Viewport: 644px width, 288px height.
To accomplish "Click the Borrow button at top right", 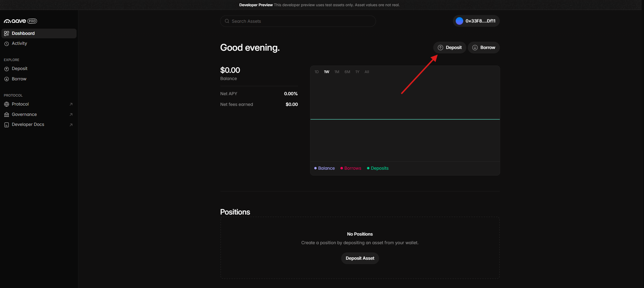I will pyautogui.click(x=484, y=48).
